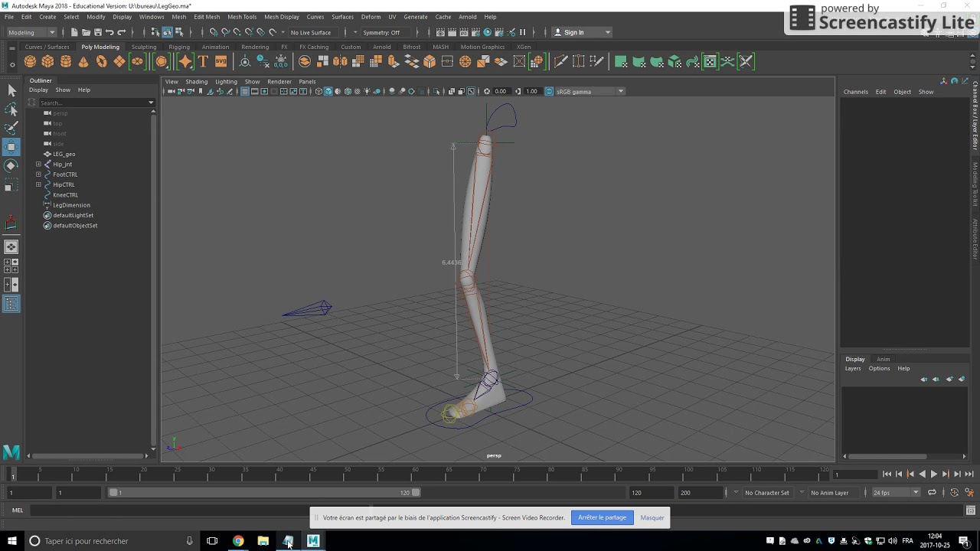The height and width of the screenshot is (551, 980).
Task: Click the range slider start handle
Action: point(113,493)
